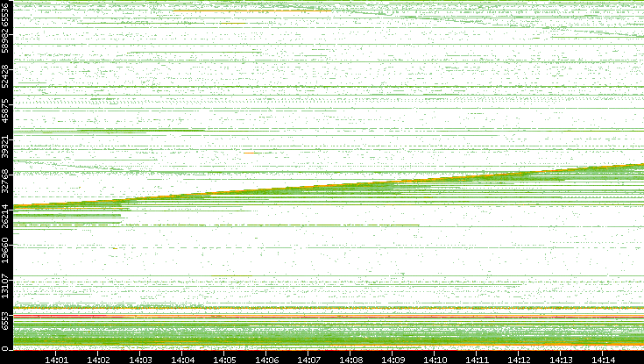Click the short orange segment near 39321 level
Viewport: 644px width, 364px height.
point(254,153)
